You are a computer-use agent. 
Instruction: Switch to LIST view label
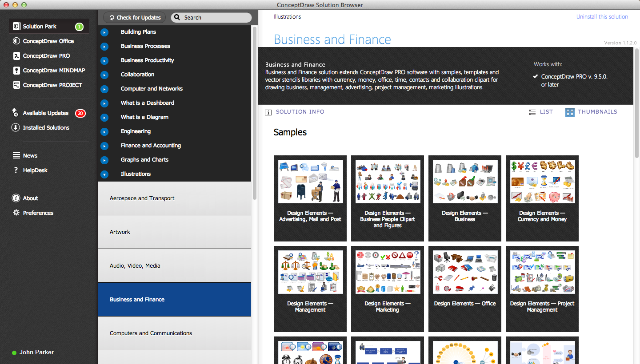546,112
